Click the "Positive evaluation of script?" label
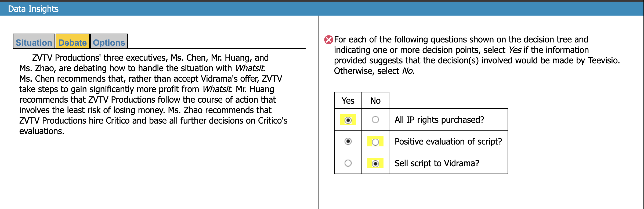 (448, 142)
